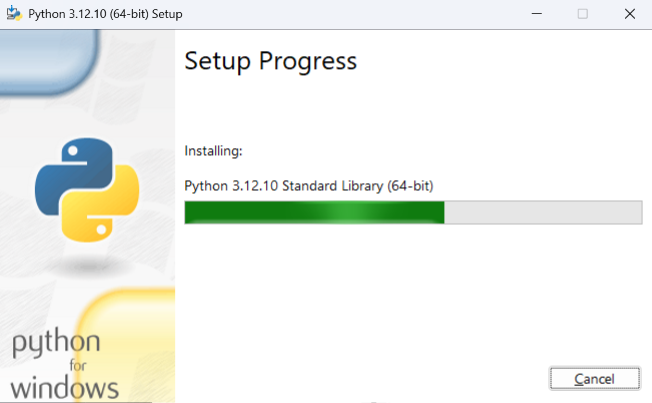The width and height of the screenshot is (652, 403).
Task: Click the "Setup Progress" heading
Action: [x=271, y=61]
